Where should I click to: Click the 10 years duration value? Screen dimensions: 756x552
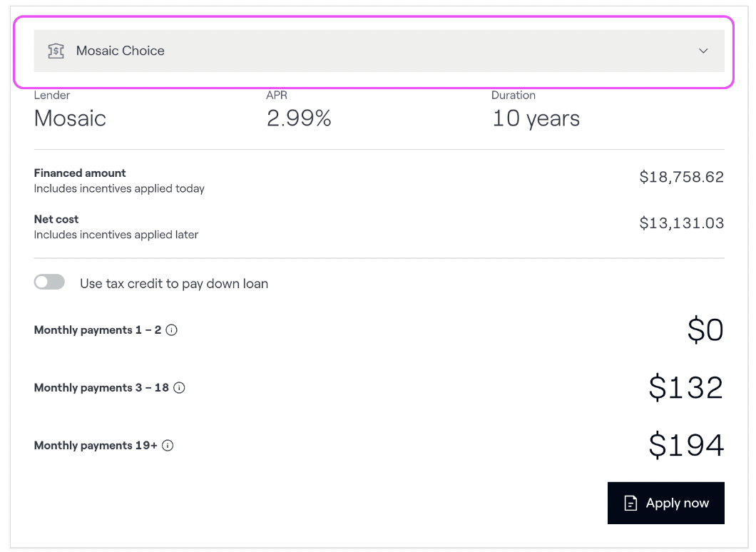tap(536, 118)
